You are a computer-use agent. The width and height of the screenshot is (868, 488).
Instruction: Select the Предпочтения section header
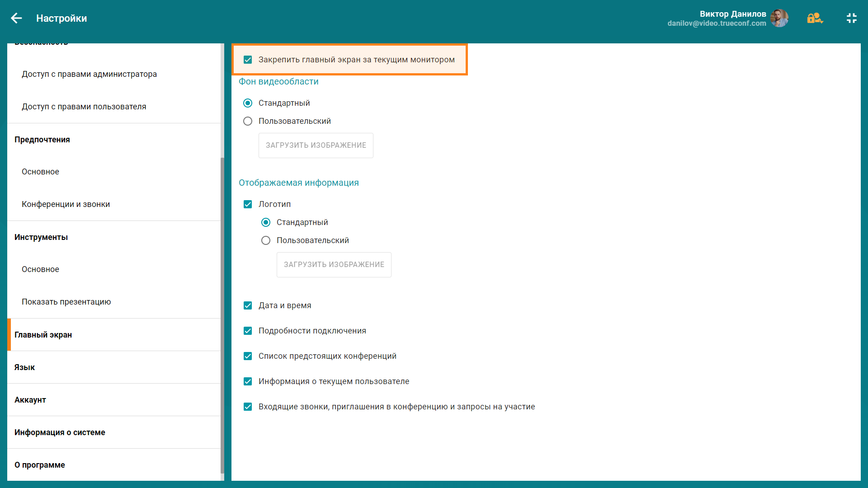click(x=114, y=140)
